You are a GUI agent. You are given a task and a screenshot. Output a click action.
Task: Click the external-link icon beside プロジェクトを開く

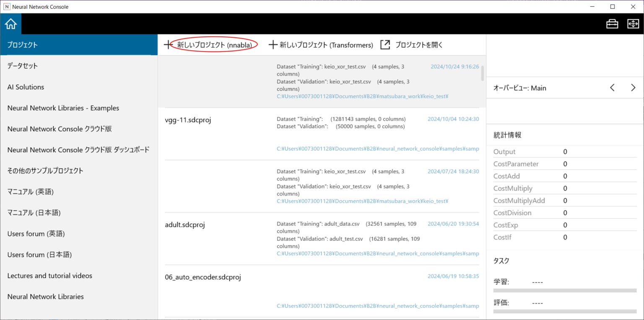[x=385, y=44]
